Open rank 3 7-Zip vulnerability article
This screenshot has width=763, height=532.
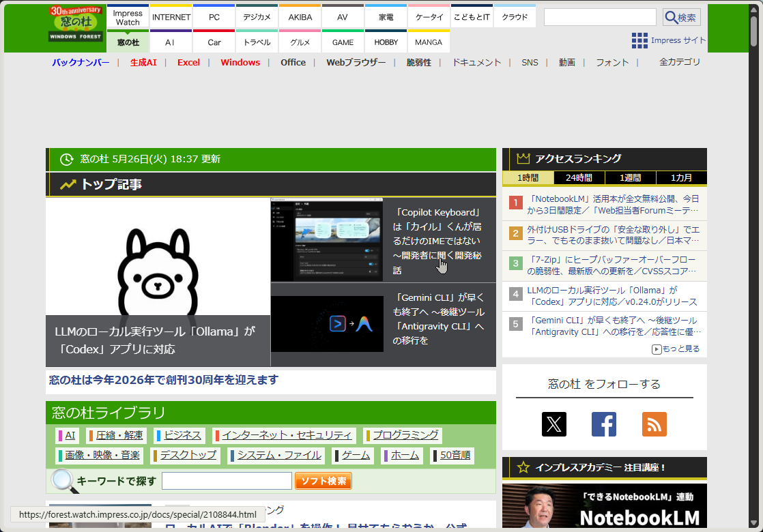coord(612,265)
